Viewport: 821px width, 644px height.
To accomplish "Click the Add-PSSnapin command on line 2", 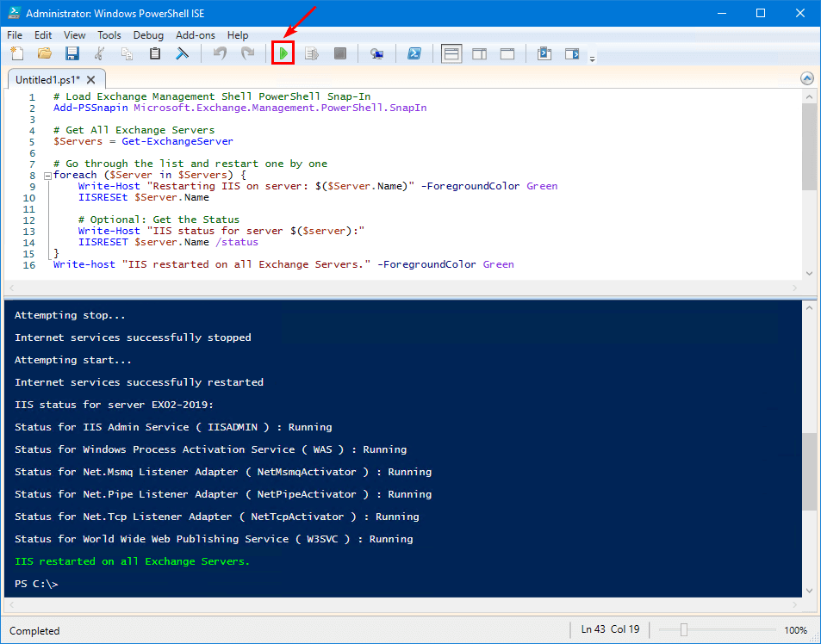I will [x=90, y=108].
